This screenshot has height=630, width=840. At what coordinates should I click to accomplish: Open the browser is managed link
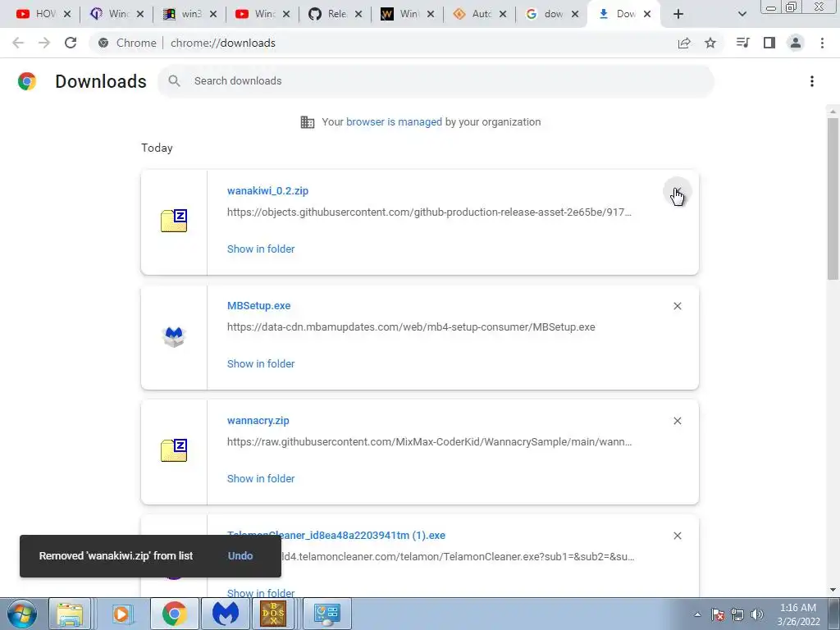click(x=395, y=121)
